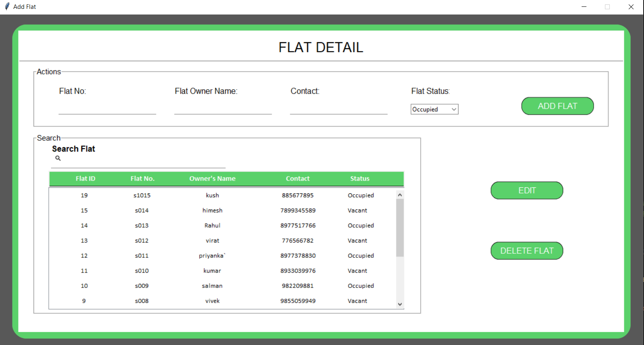Click the EDIT button
644x345 pixels.
coord(526,191)
